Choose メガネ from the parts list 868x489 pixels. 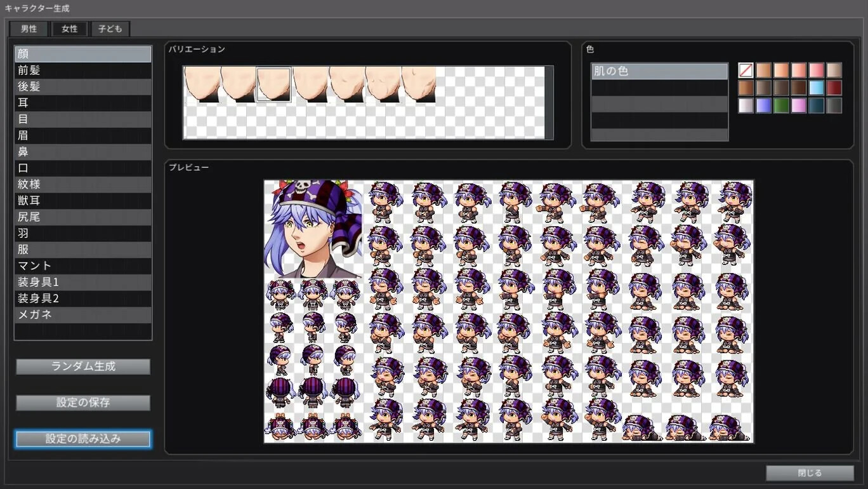(x=83, y=315)
